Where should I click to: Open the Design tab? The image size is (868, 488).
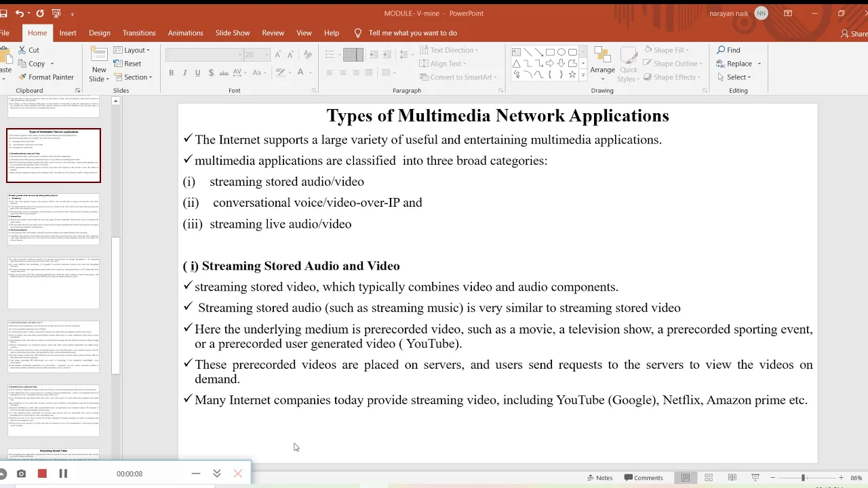point(99,33)
